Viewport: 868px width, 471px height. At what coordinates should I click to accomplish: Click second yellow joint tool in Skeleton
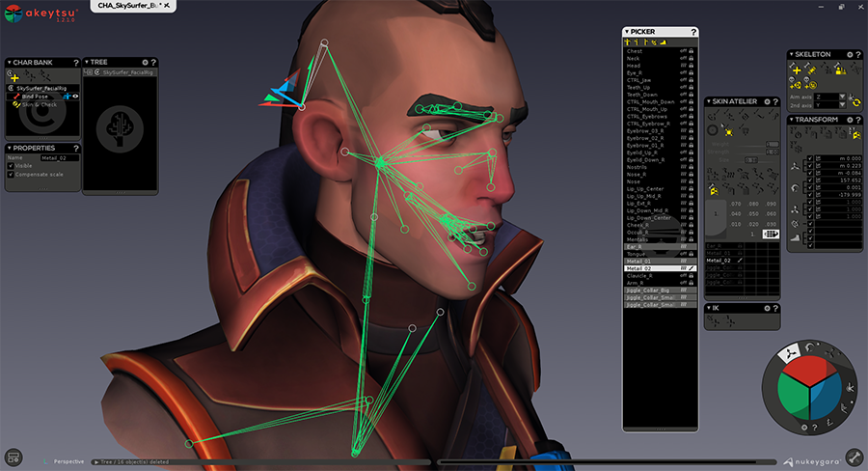pos(810,69)
